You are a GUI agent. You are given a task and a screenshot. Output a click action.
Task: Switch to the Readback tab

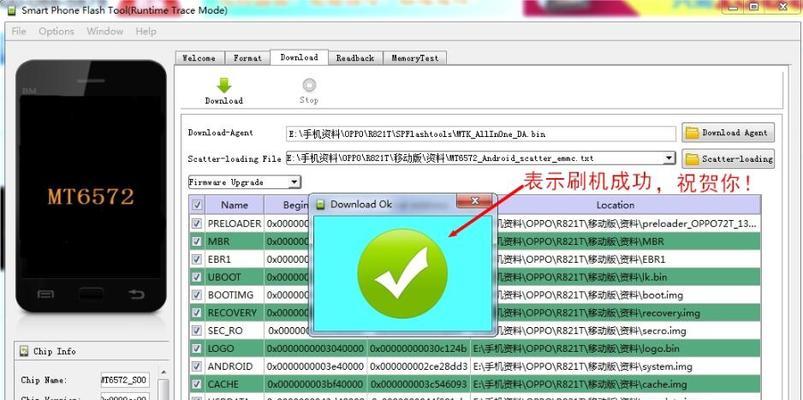(355, 58)
